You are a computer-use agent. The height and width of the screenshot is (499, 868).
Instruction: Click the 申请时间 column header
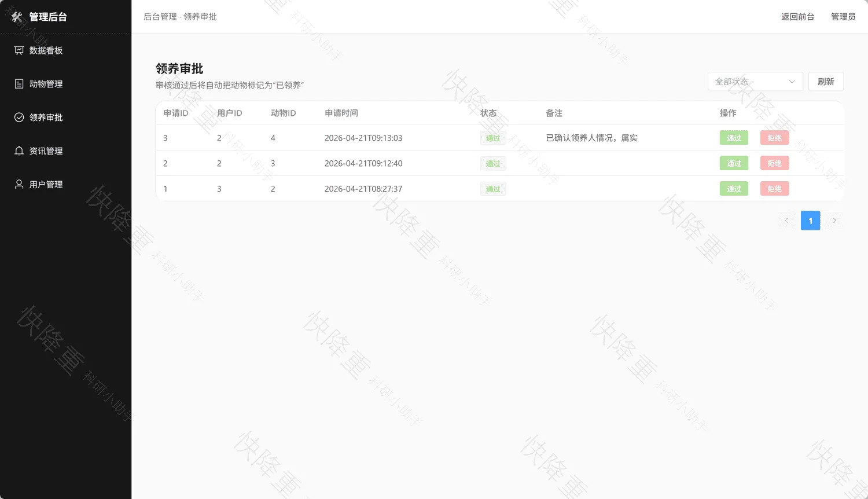point(341,113)
